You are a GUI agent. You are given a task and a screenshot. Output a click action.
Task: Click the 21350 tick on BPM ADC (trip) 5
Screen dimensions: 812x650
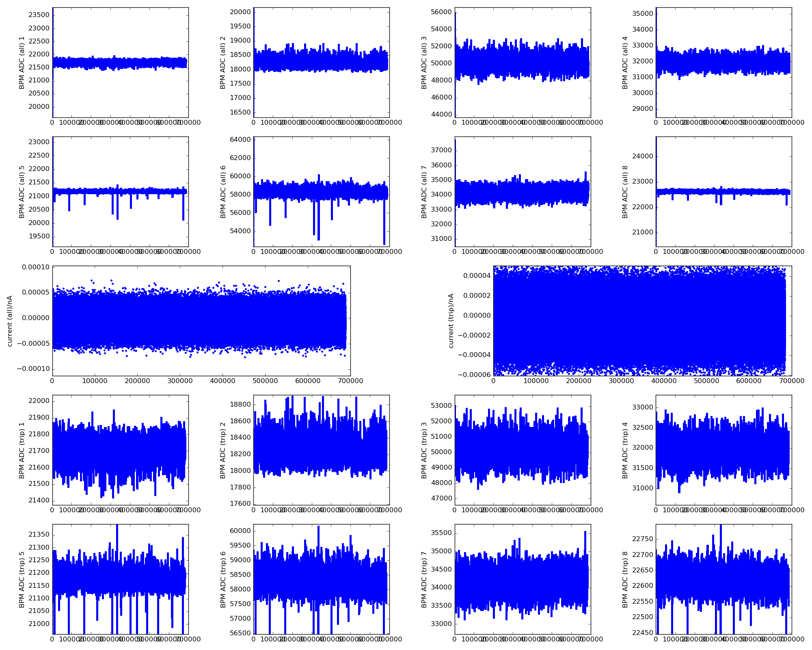pos(39,535)
